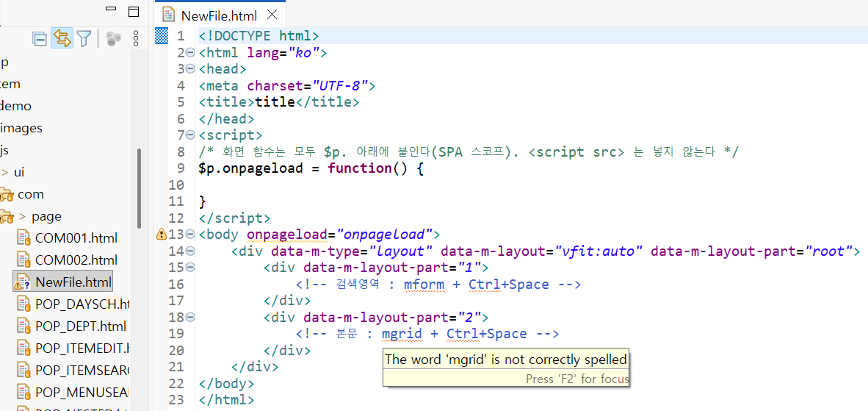Click the com folder icon
This screenshot has height=411, width=868.
click(6, 195)
